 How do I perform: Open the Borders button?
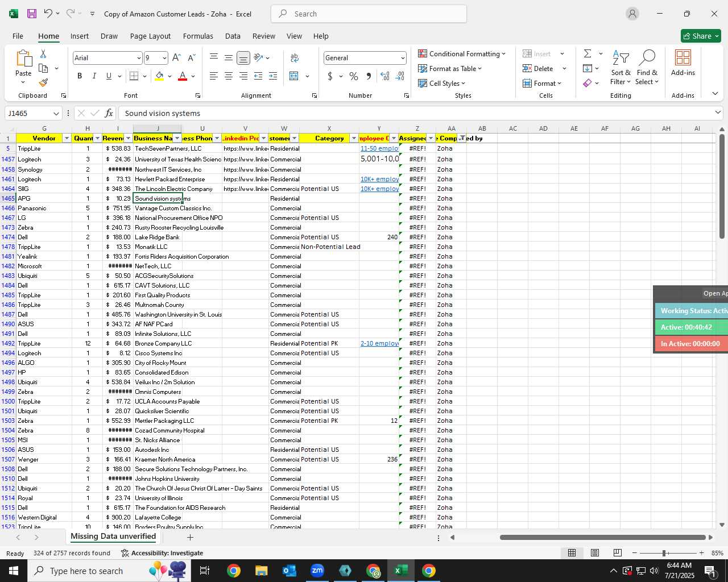[134, 76]
